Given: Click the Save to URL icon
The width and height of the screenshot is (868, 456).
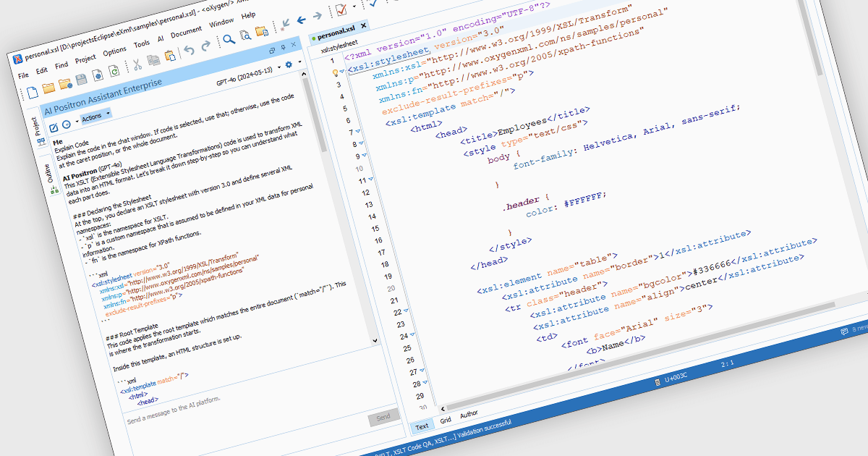Looking at the screenshot, I should point(98,75).
